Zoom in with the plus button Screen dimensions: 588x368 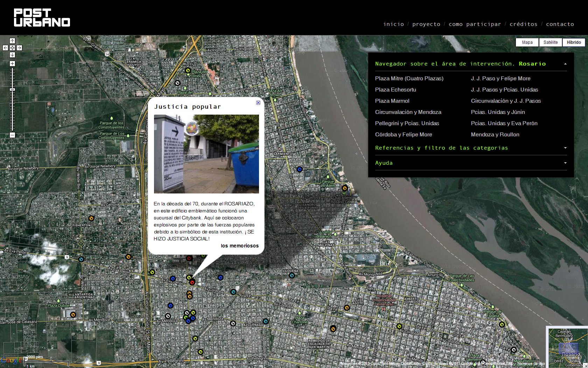pyautogui.click(x=12, y=63)
